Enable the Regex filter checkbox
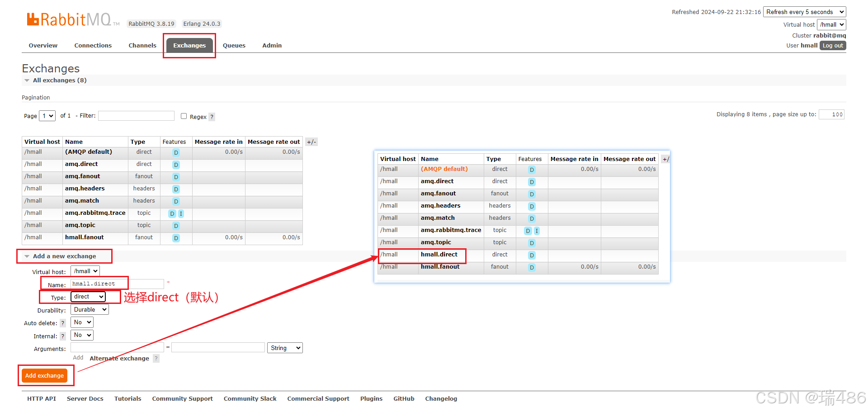Image resolution: width=868 pixels, height=412 pixels. coord(184,116)
